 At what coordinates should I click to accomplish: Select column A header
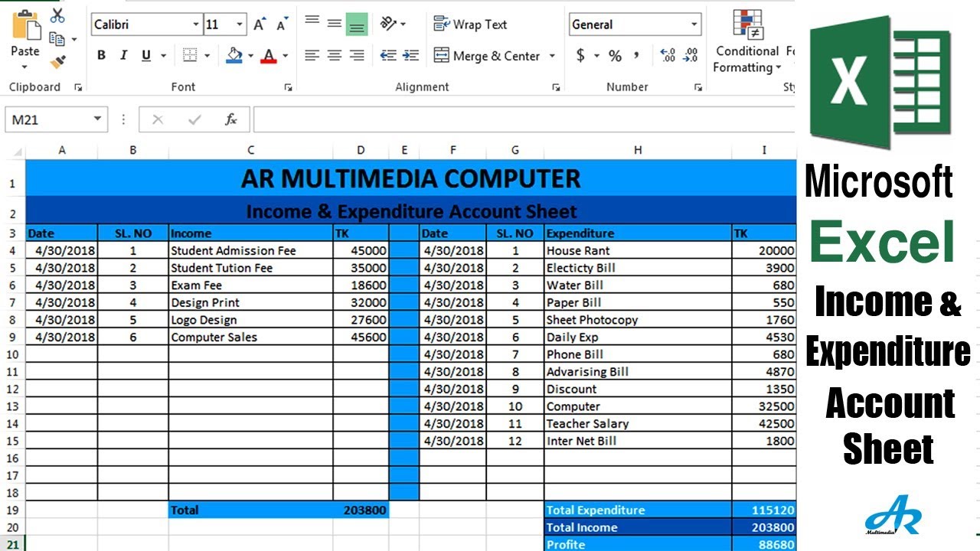(62, 150)
